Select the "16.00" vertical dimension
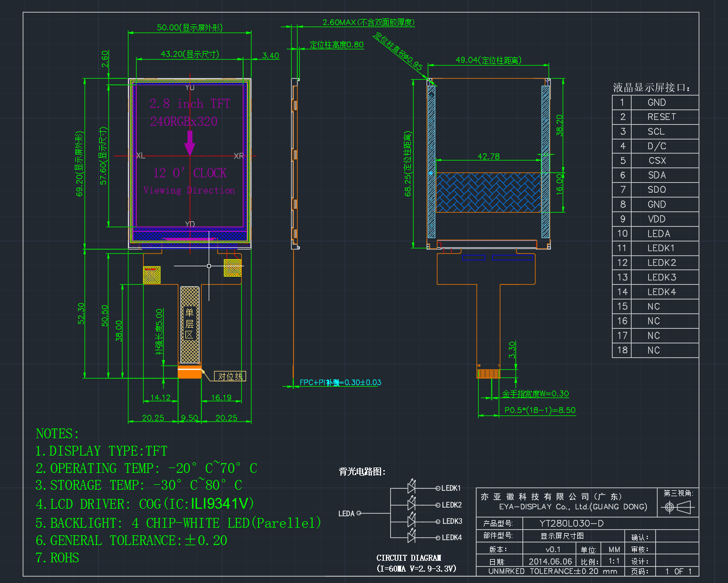Image resolution: width=728 pixels, height=583 pixels. click(x=559, y=184)
